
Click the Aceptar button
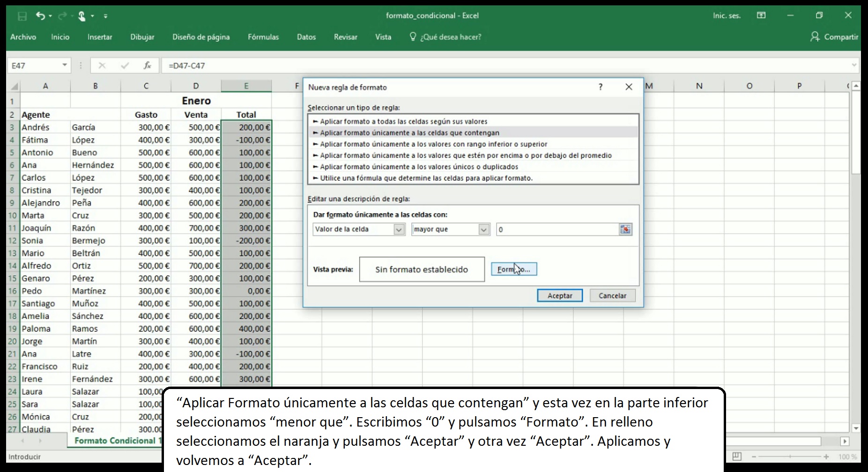560,295
